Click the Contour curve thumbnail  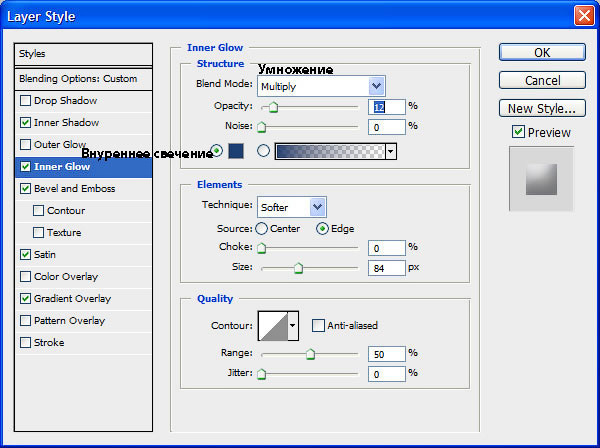pos(273,326)
